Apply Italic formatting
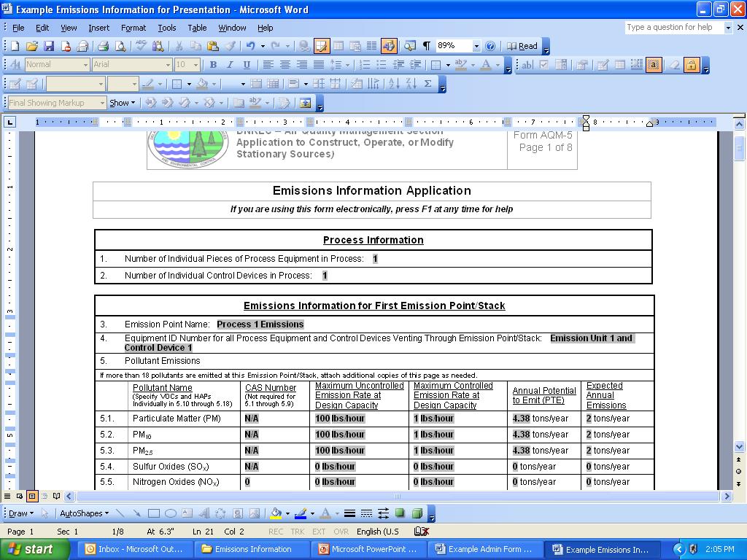 tap(230, 65)
